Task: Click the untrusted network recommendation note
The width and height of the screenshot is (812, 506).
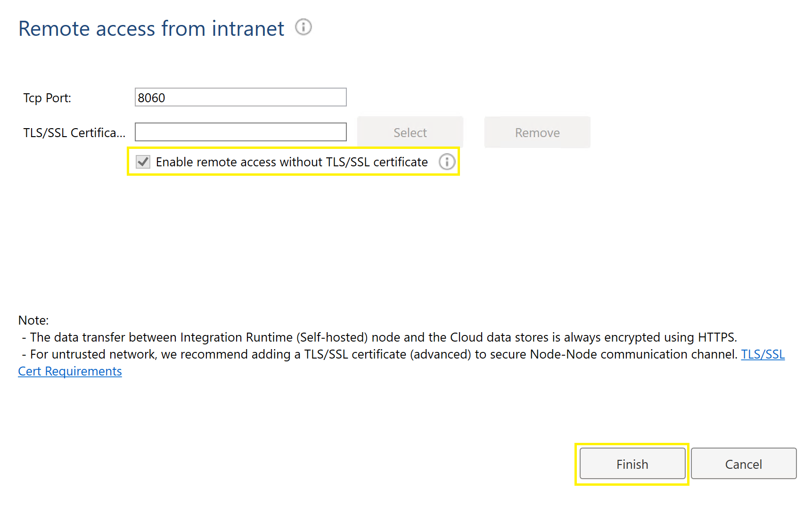Action: click(379, 354)
